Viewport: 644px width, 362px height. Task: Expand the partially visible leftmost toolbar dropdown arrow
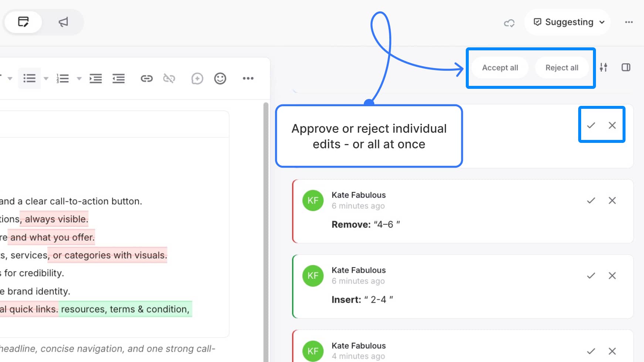[10, 78]
